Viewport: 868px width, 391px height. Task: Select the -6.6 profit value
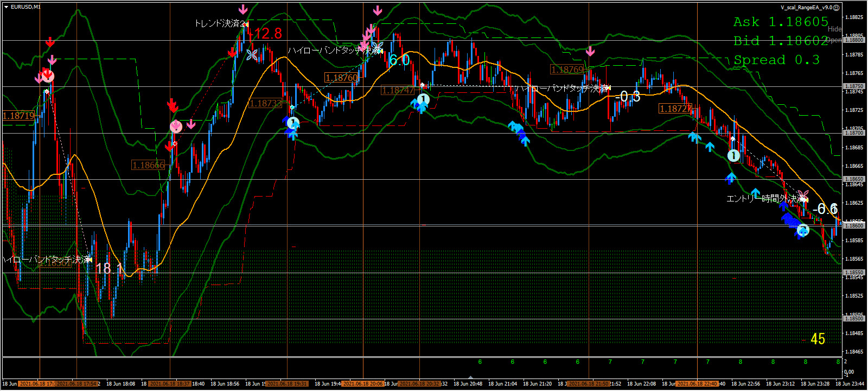825,209
